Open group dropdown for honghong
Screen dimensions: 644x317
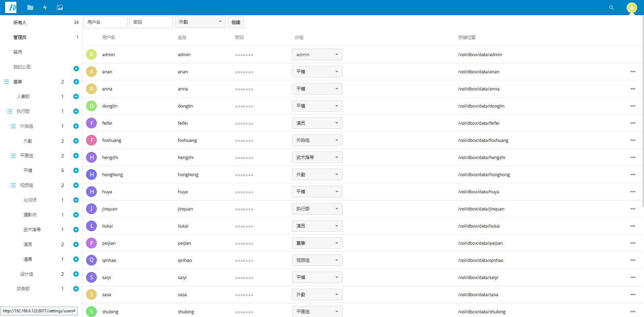(x=317, y=174)
